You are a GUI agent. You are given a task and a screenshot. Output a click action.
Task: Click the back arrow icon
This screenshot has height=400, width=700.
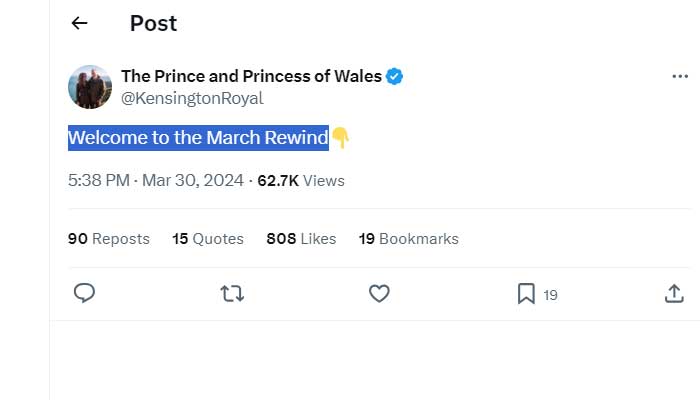pyautogui.click(x=80, y=24)
